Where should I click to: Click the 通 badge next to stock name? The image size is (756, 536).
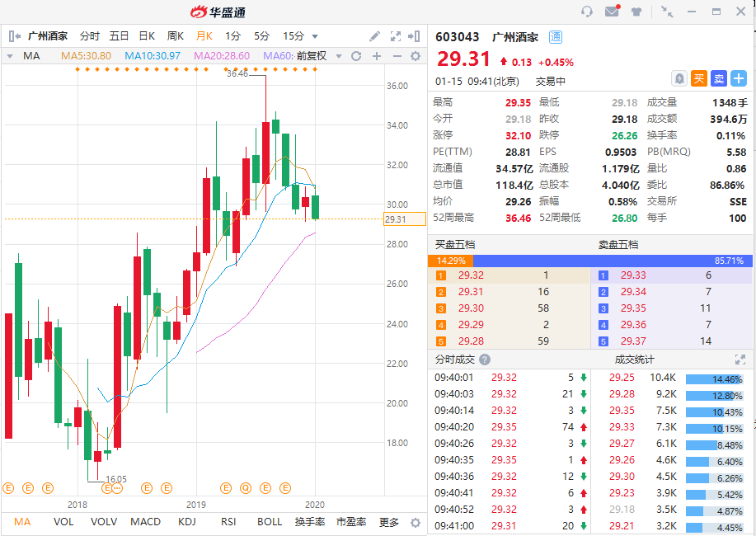click(x=556, y=37)
